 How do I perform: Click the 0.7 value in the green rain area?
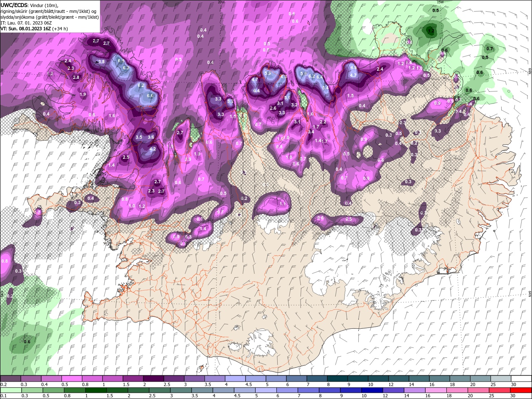tap(490, 49)
